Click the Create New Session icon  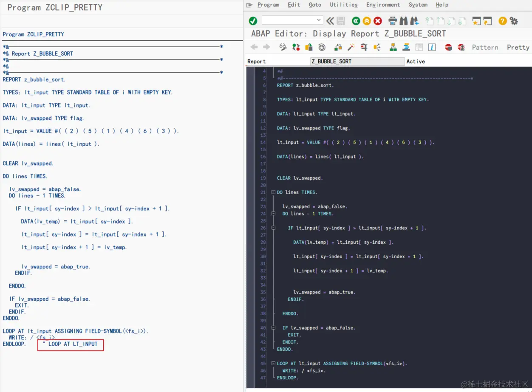pos(477,21)
